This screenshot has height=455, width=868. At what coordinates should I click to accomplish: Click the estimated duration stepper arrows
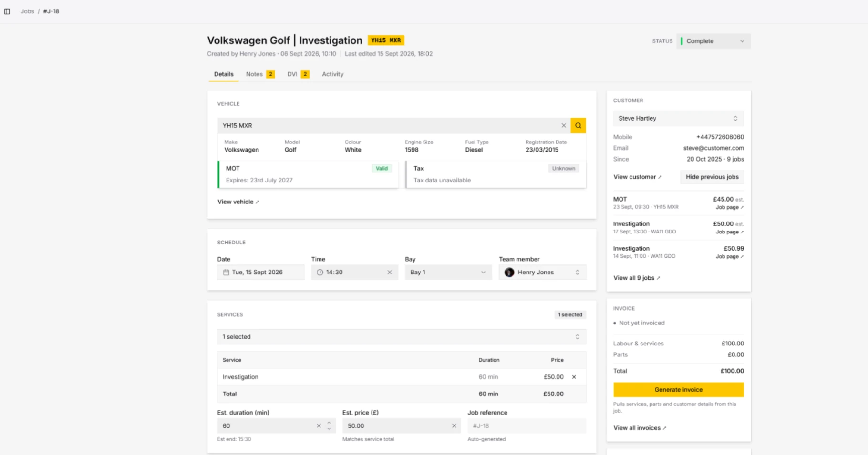(329, 426)
